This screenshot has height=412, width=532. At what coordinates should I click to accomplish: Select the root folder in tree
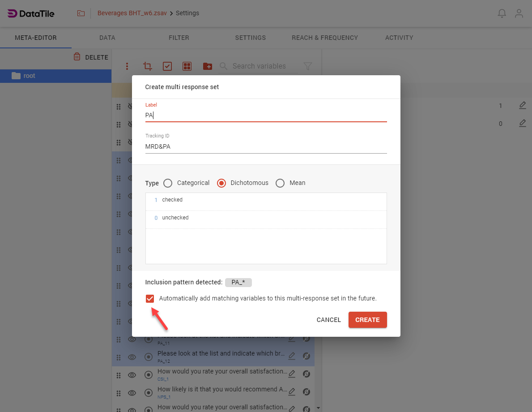(x=30, y=76)
